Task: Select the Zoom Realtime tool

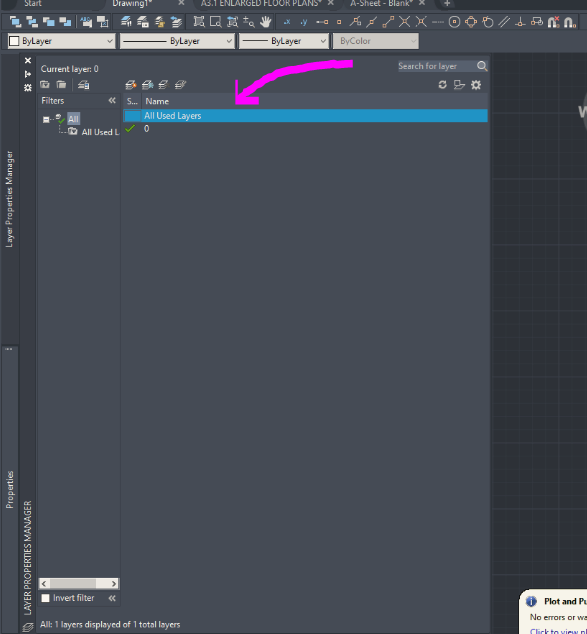Action: tap(249, 22)
